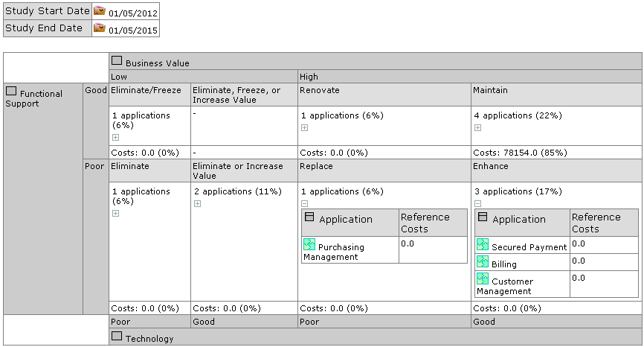The height and width of the screenshot is (347, 644).
Task: Click the Study Start Date calendar icon
Action: 99,11
